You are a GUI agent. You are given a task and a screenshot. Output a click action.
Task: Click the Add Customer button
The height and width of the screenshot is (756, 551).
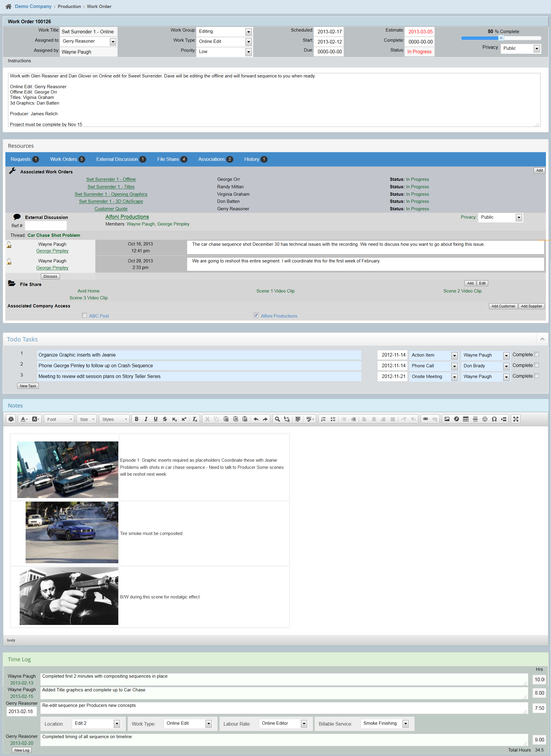pyautogui.click(x=503, y=306)
